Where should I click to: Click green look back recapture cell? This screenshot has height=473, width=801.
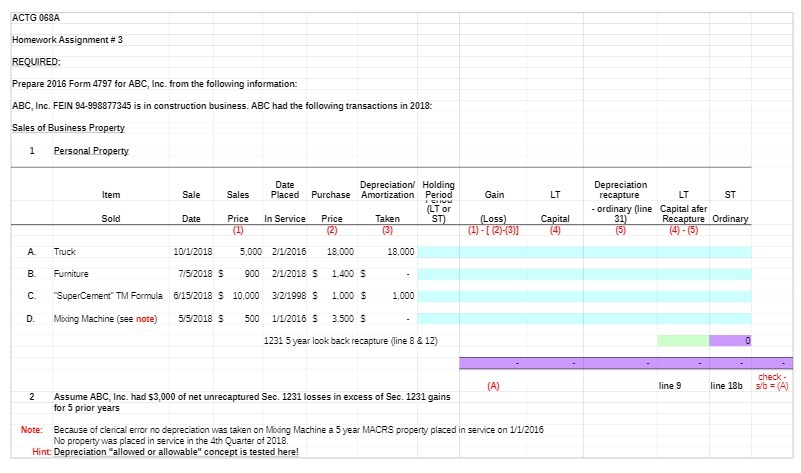pyautogui.click(x=683, y=341)
